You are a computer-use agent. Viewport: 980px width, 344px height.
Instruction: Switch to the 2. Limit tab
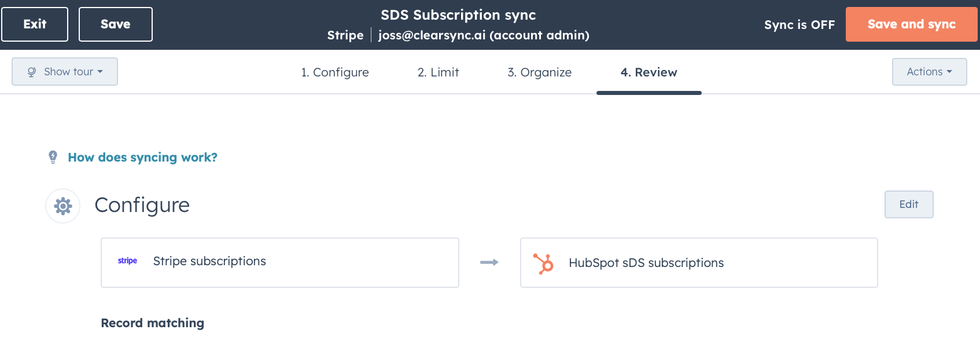pyautogui.click(x=438, y=72)
